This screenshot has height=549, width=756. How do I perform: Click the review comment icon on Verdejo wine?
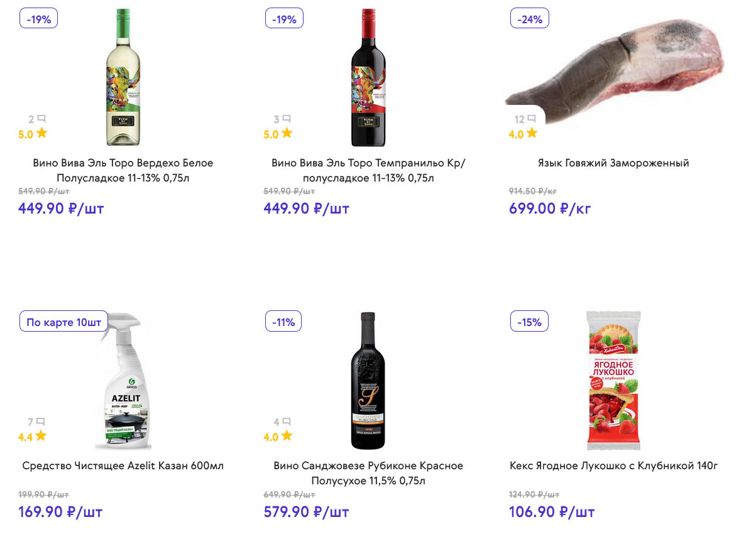[41, 119]
